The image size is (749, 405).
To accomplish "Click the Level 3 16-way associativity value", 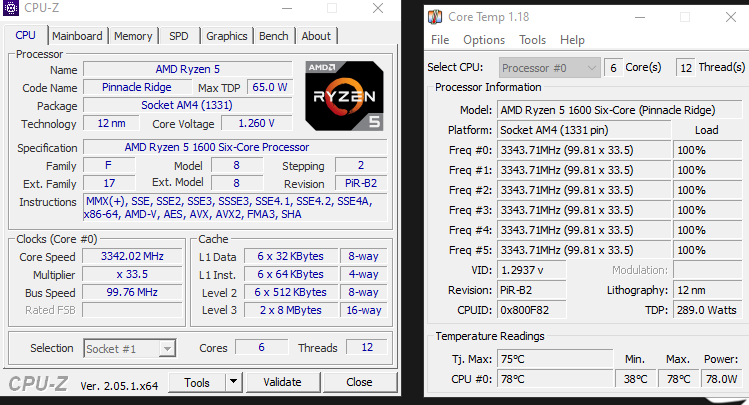I will coord(364,310).
